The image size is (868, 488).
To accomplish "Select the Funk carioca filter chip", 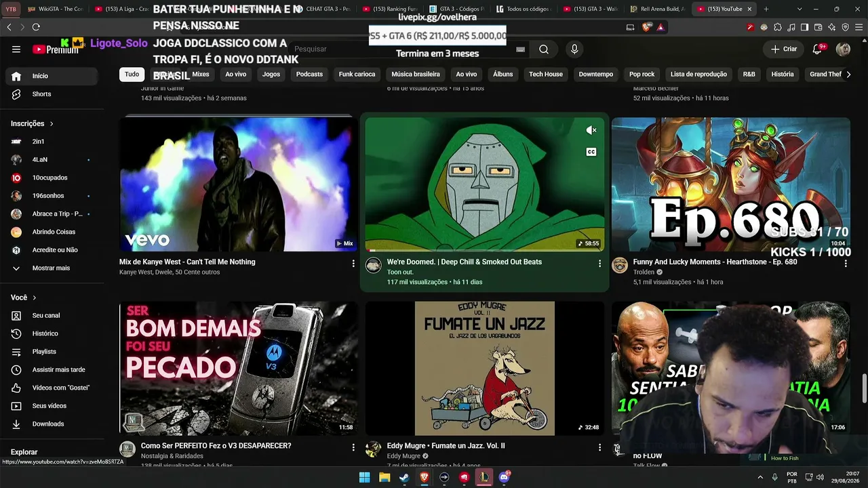I will [x=357, y=75].
